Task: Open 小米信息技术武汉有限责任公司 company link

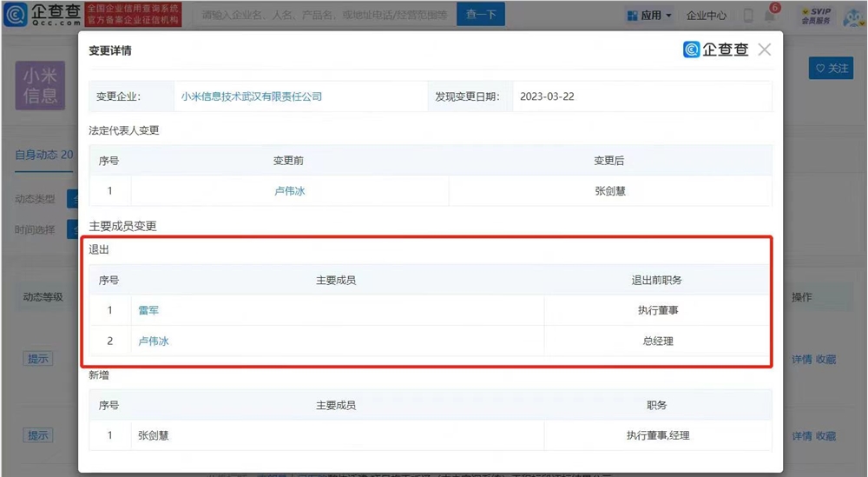Action: pos(252,96)
